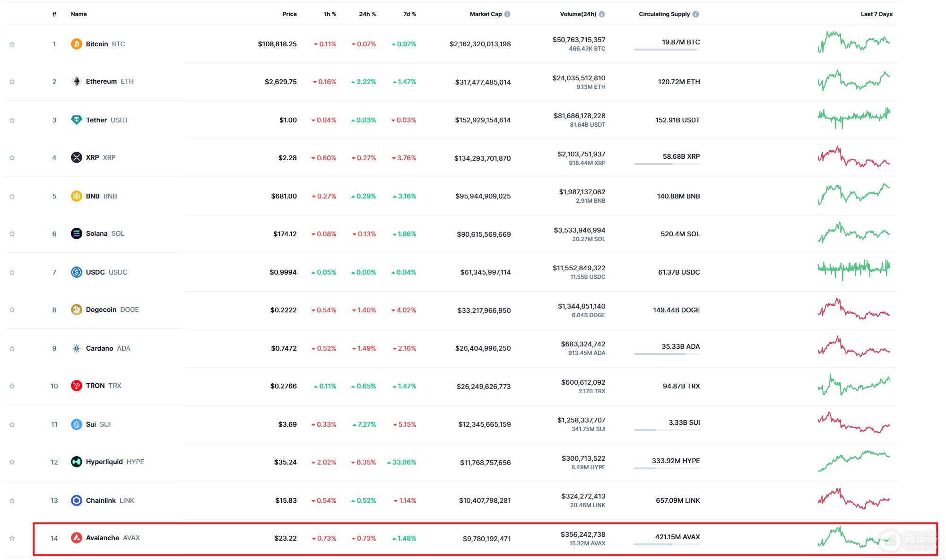The image size is (946, 560).
Task: Toggle the watchlist star for Dogecoin
Action: [x=12, y=310]
